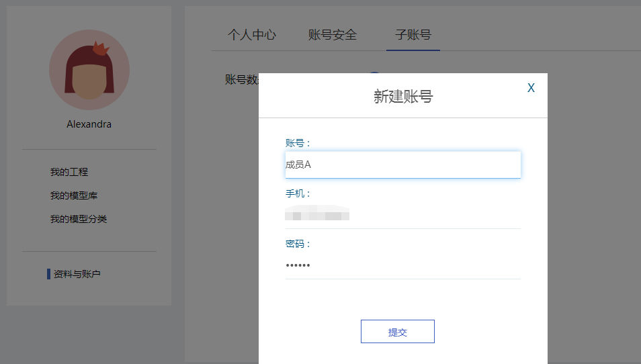Screen dimensions: 641x364
Task: Select 资料与账户 in the sidebar
Action: (77, 274)
